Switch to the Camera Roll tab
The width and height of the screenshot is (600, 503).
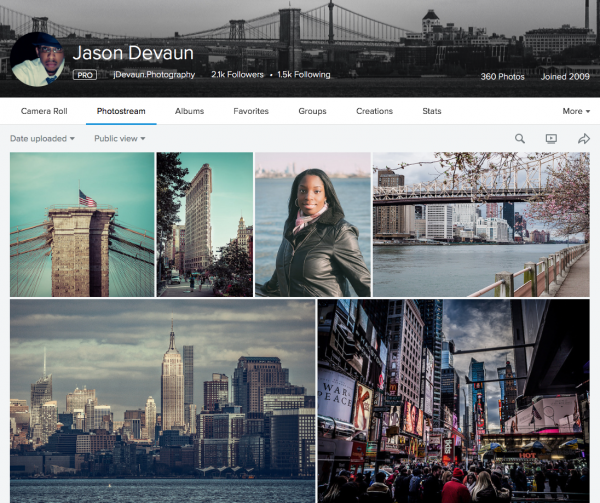(x=44, y=111)
